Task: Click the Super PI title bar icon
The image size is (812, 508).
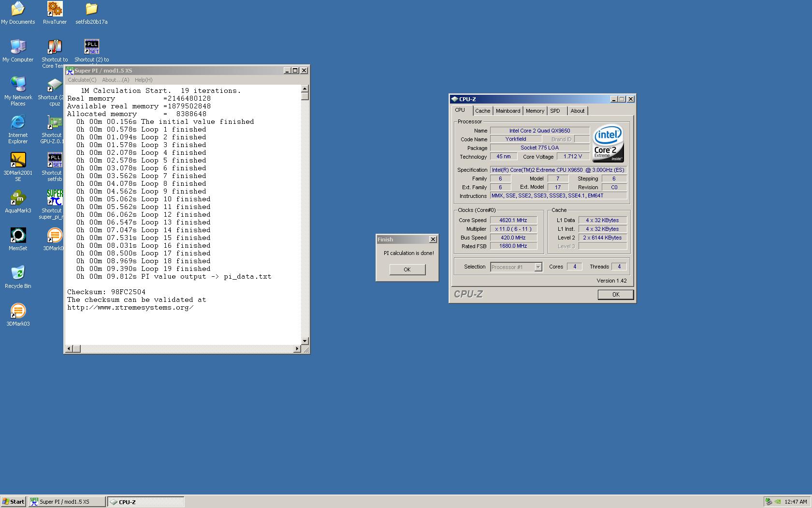Action: coord(70,70)
